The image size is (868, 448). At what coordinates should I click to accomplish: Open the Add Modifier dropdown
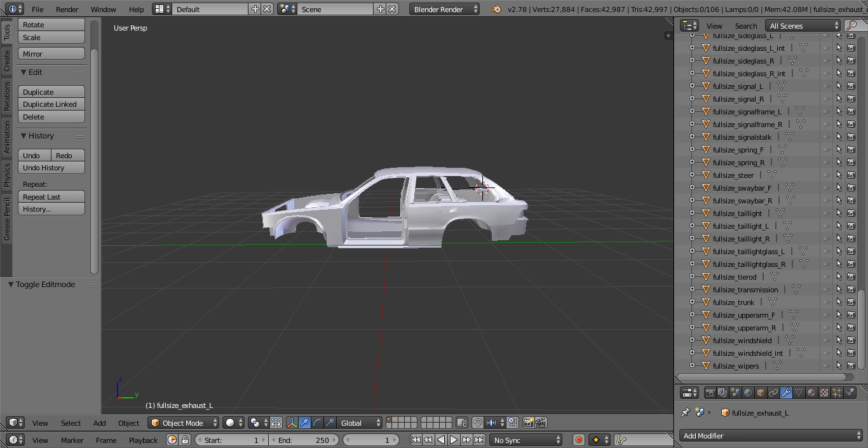771,436
